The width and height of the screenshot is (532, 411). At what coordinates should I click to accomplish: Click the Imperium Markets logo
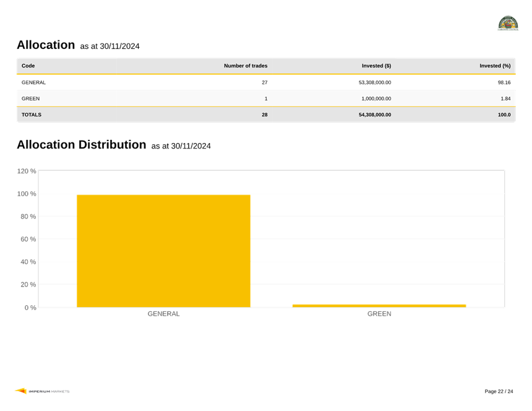pos(42,391)
